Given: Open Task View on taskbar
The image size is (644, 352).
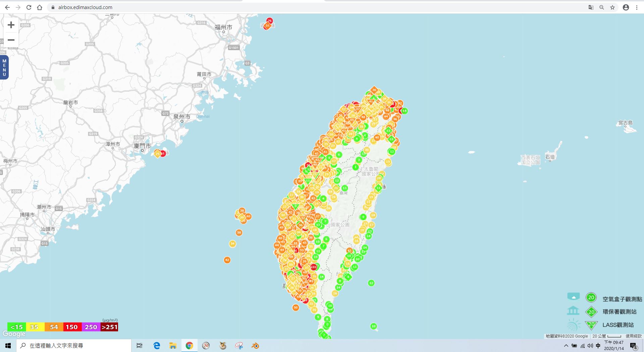Looking at the screenshot, I should tap(140, 346).
